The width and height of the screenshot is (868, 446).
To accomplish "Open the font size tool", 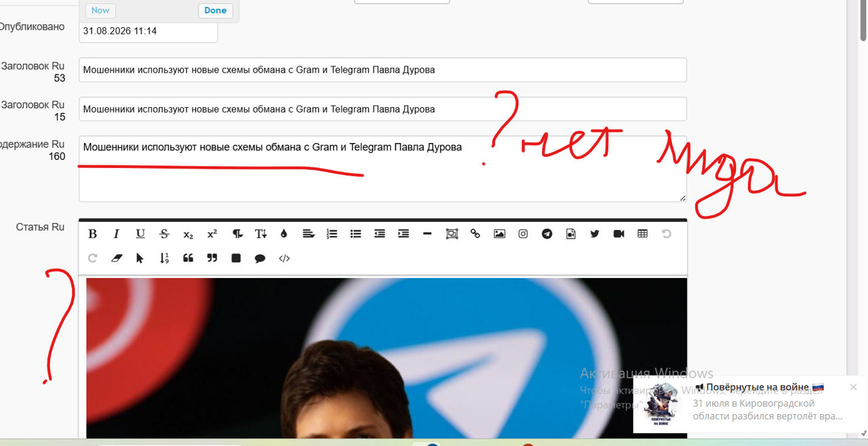I will (x=260, y=234).
